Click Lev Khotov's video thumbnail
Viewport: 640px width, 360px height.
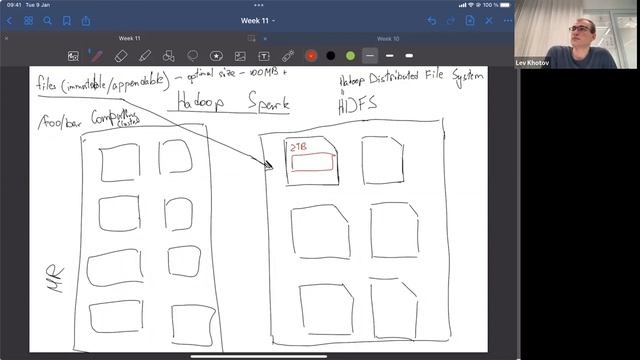click(577, 34)
